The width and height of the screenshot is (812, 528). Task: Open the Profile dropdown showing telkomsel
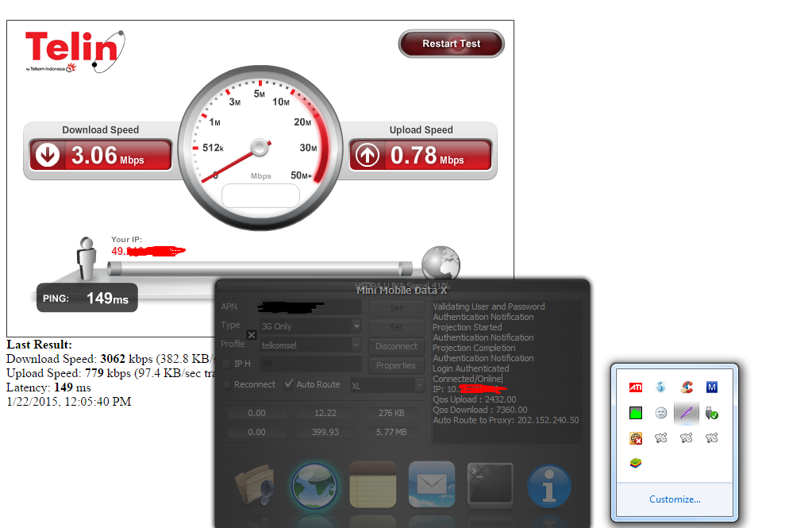click(x=356, y=345)
